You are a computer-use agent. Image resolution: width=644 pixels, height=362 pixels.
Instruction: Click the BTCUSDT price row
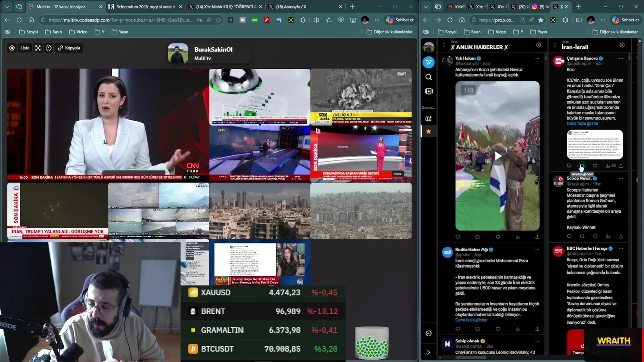263,349
